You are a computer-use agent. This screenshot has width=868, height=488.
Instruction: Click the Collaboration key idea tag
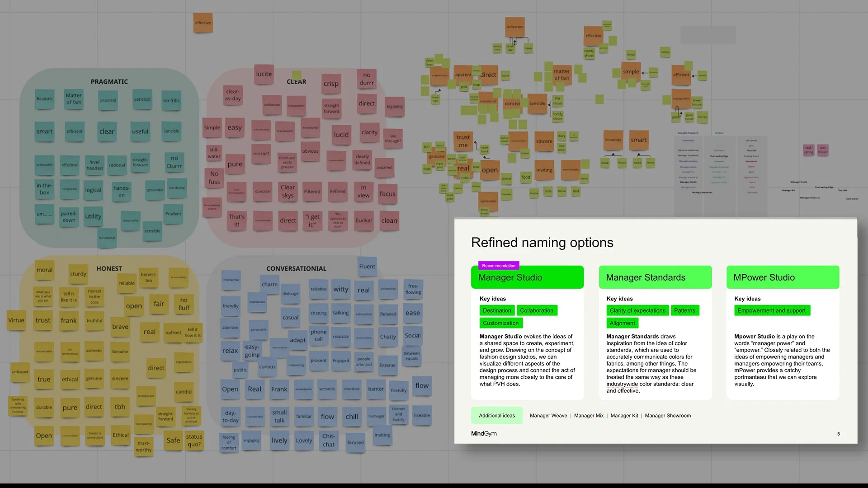pos(537,310)
